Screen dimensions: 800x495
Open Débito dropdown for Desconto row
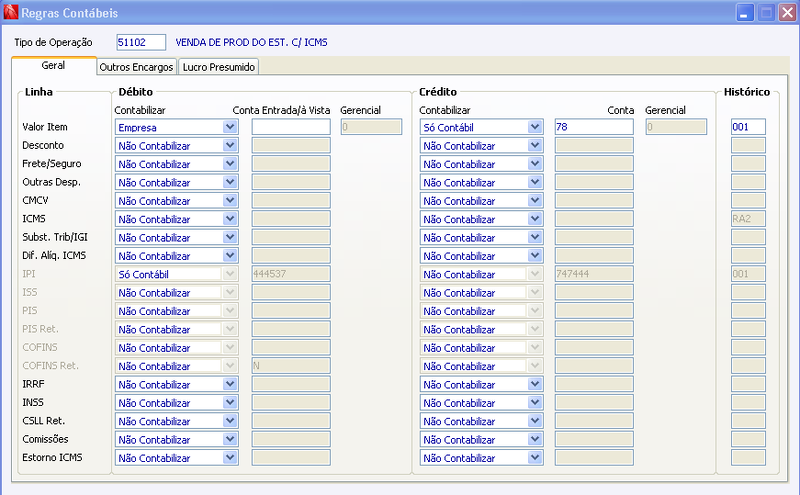coord(230,145)
